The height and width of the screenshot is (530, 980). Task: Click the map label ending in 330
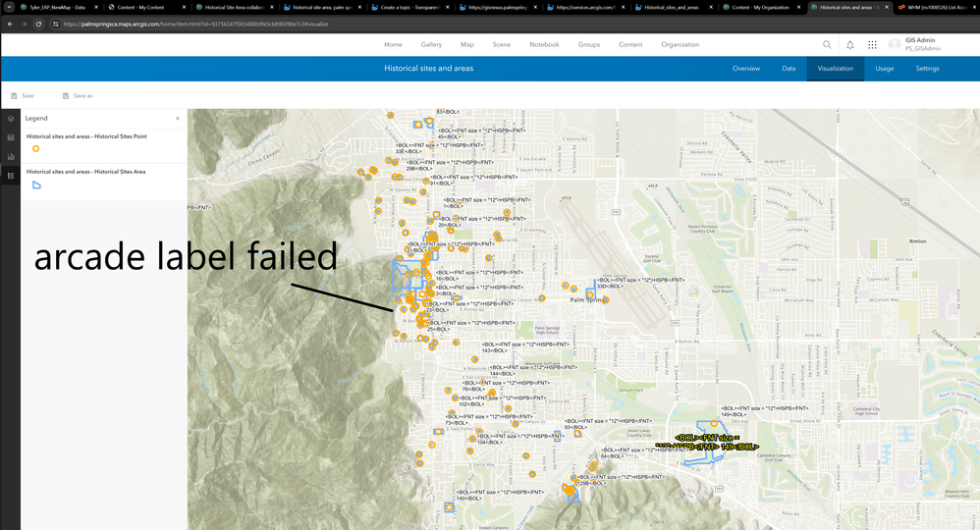pos(640,283)
